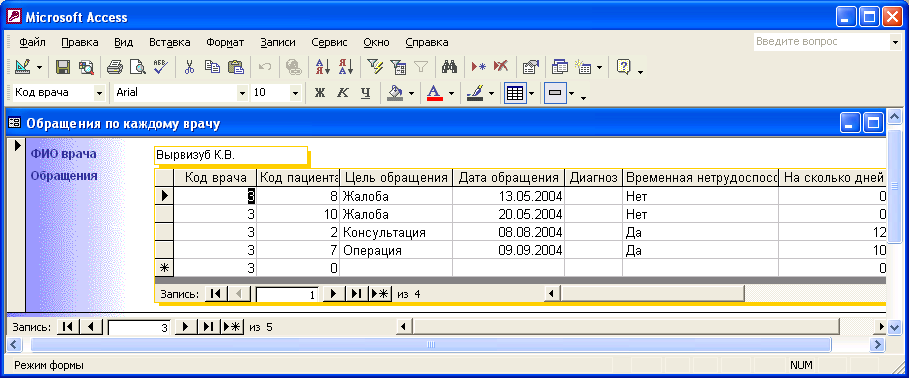Viewport: 909px width, 378px height.
Task: Click the Insert hyperlink globe icon
Action: 294,67
